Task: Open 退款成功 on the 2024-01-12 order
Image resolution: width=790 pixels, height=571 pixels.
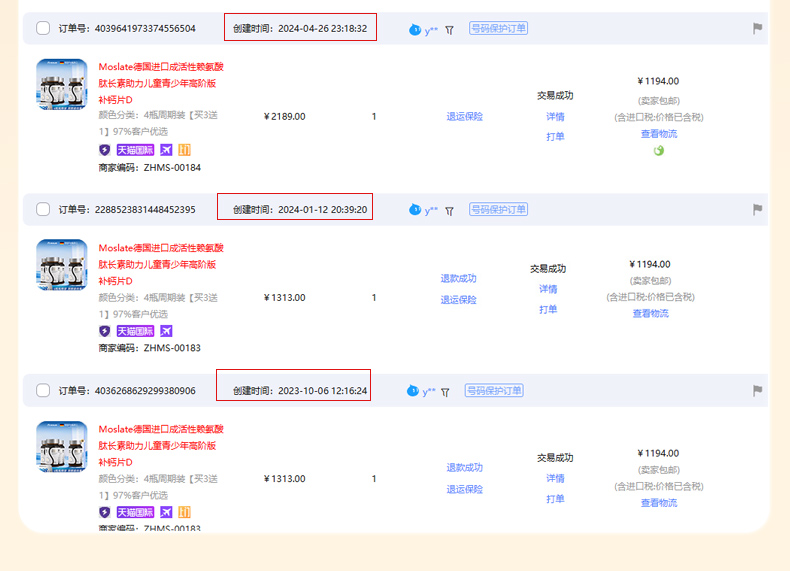Action: coord(458,278)
